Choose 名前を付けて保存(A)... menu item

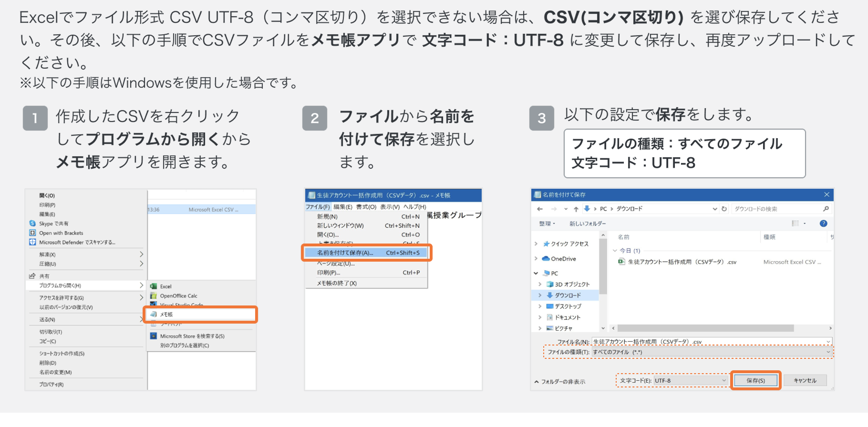[366, 253]
